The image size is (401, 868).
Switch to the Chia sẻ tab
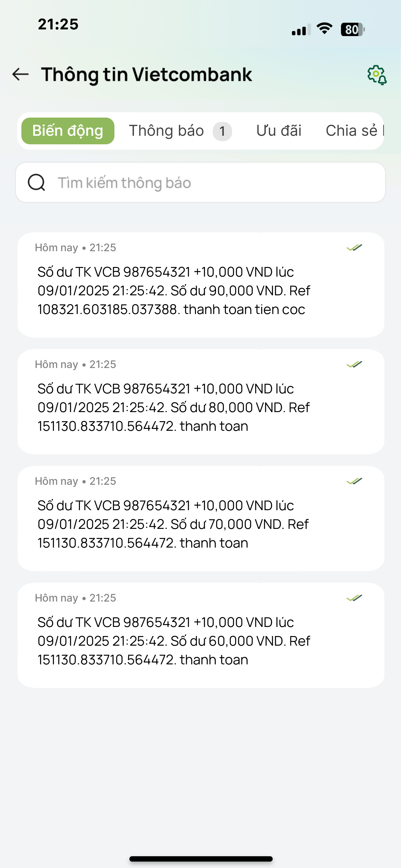point(354,131)
